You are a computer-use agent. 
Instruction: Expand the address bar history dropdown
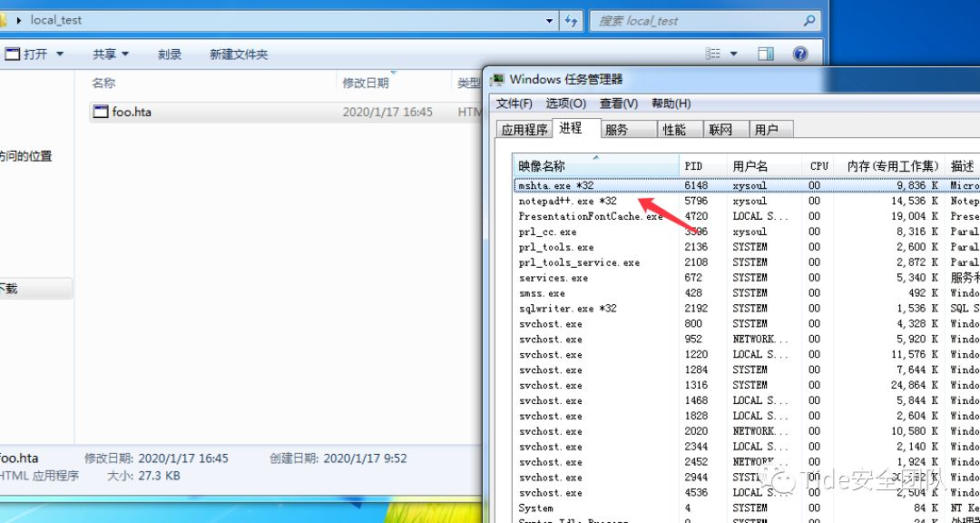click(549, 20)
